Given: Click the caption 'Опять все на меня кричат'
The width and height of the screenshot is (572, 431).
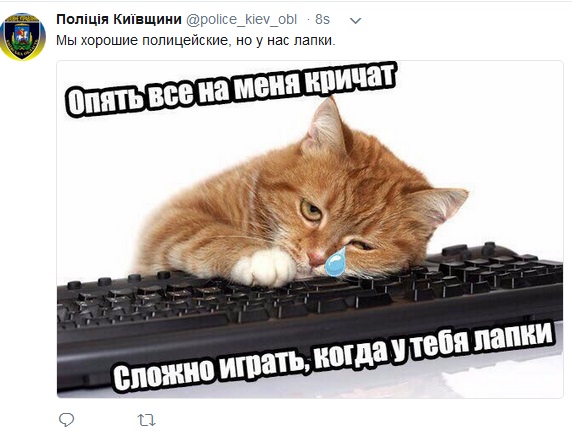Looking at the screenshot, I should point(231,90).
